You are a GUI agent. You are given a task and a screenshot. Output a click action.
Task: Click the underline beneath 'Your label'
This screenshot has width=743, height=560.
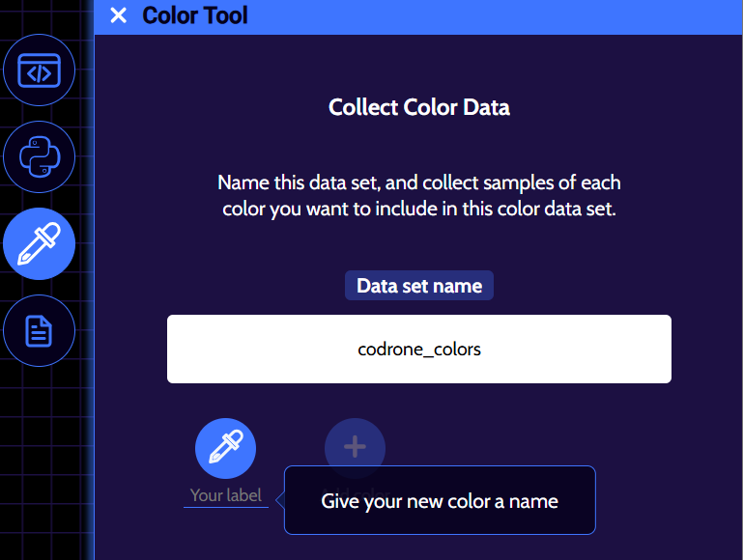click(x=225, y=507)
